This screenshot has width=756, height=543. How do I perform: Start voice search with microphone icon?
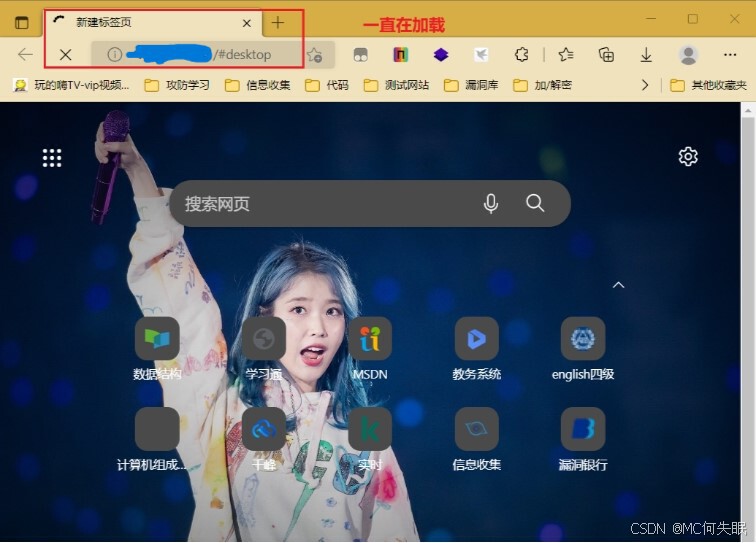coord(491,204)
